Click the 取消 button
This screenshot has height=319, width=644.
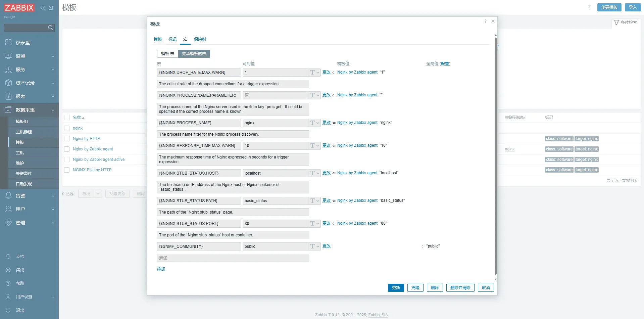(x=486, y=288)
